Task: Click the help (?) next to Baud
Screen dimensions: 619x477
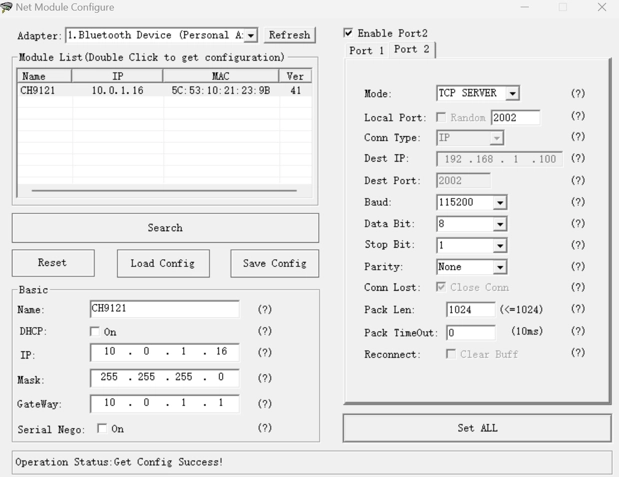Action: (x=578, y=202)
